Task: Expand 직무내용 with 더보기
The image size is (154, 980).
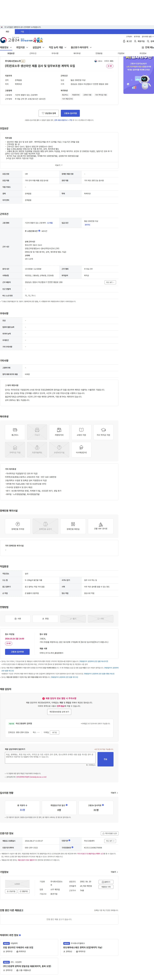Action: pyautogui.click(x=59, y=165)
